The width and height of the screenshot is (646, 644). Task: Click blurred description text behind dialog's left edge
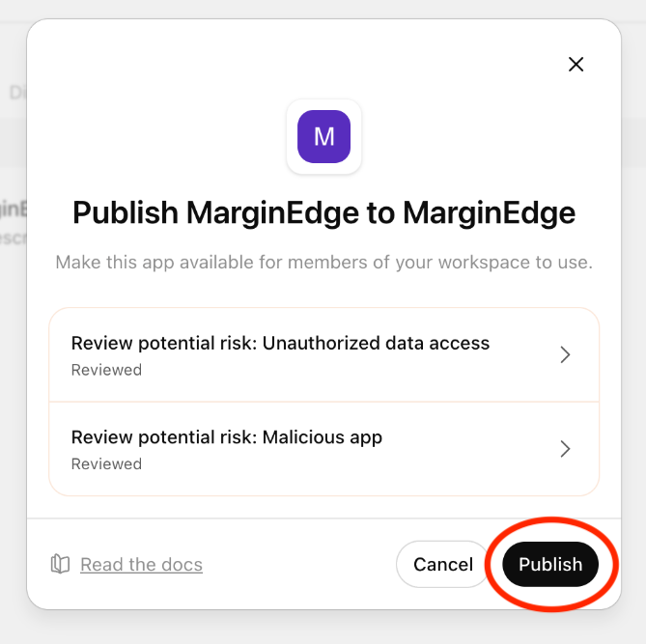14,238
